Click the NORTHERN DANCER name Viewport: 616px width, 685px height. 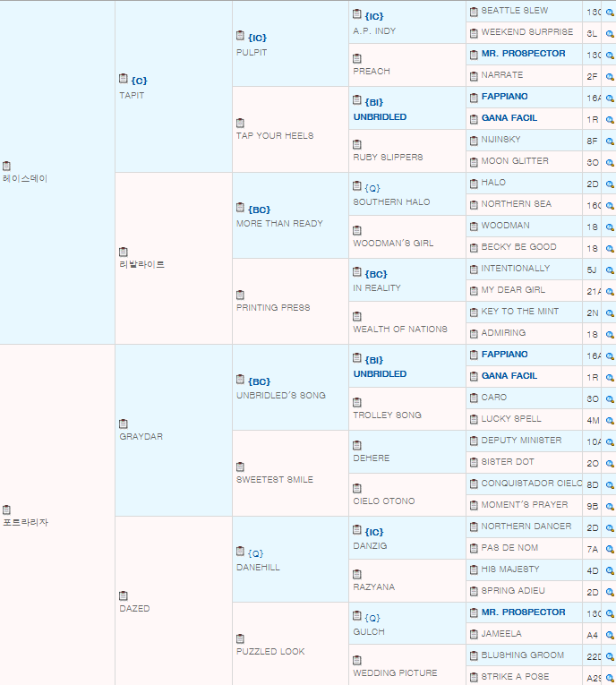[526, 527]
